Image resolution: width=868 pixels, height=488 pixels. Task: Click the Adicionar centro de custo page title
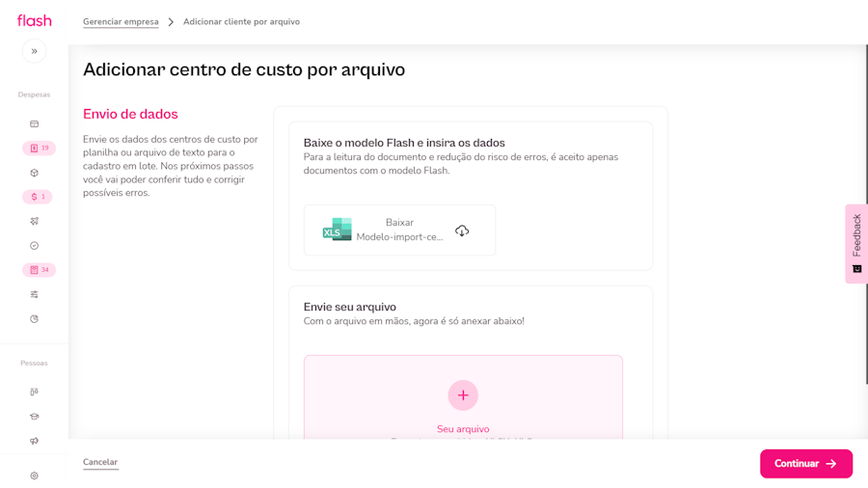pyautogui.click(x=244, y=69)
